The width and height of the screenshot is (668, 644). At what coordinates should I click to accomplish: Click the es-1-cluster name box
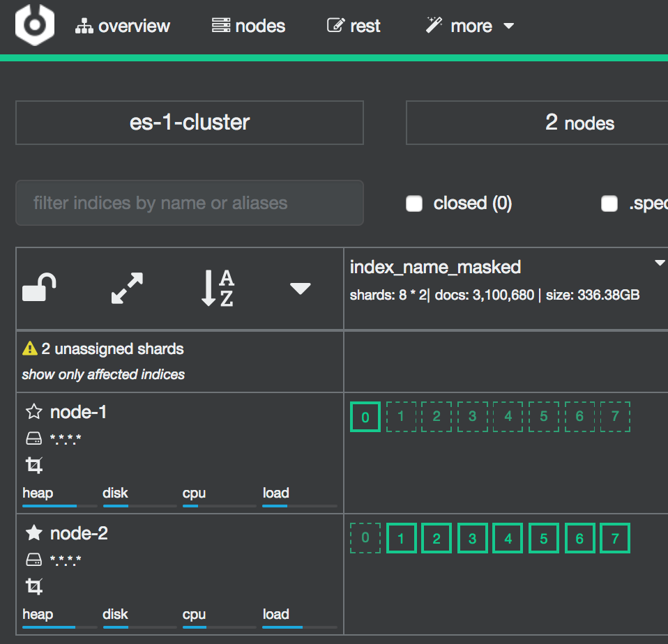tap(190, 123)
